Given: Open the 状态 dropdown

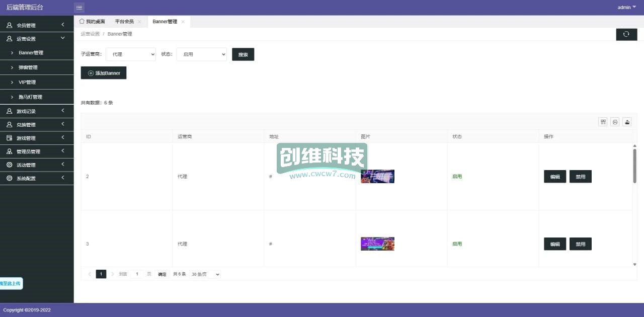Looking at the screenshot, I should (x=201, y=54).
